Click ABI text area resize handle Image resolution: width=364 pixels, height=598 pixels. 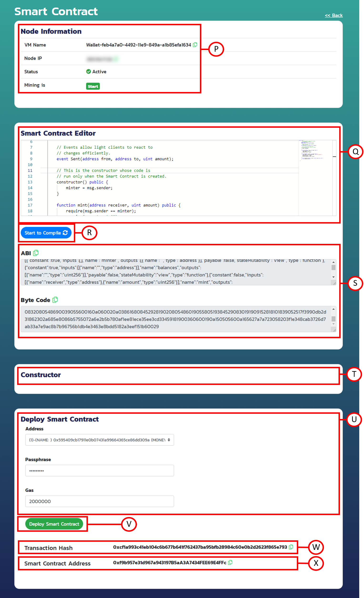[334, 283]
